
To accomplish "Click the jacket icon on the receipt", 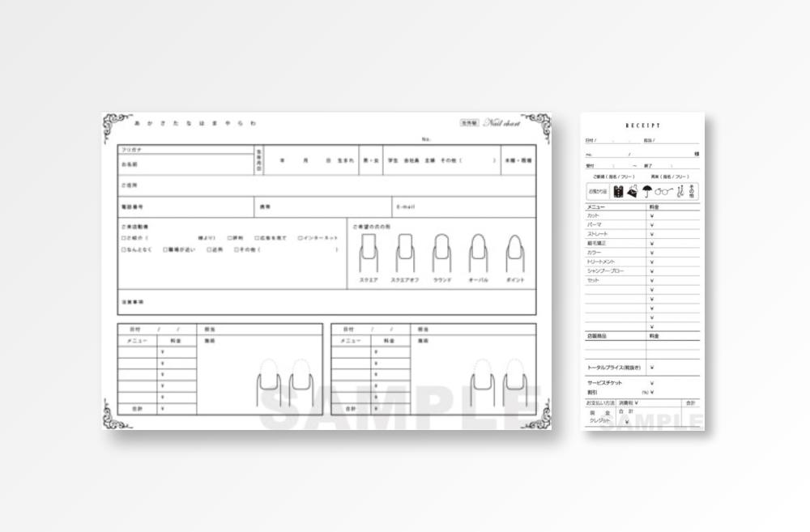I will (x=619, y=192).
